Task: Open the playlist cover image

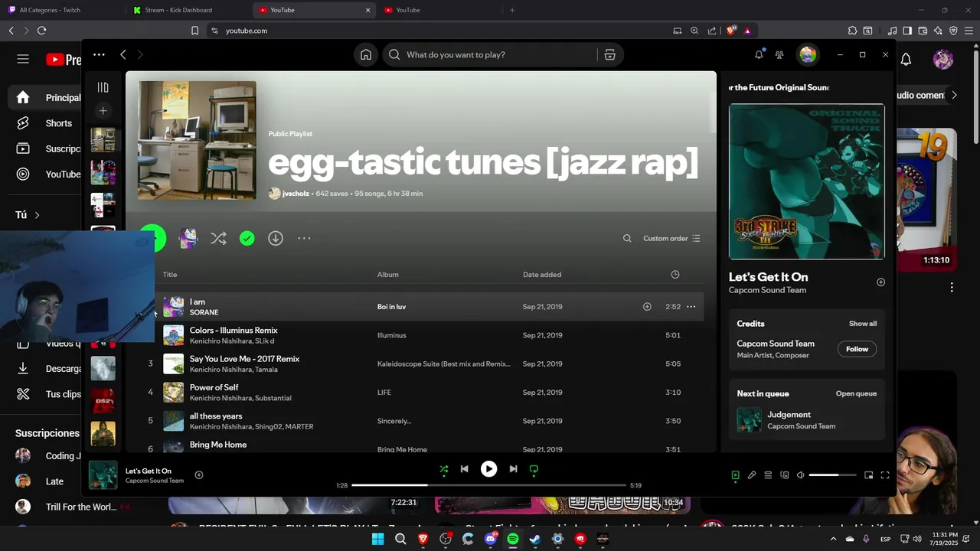Action: pos(197,141)
